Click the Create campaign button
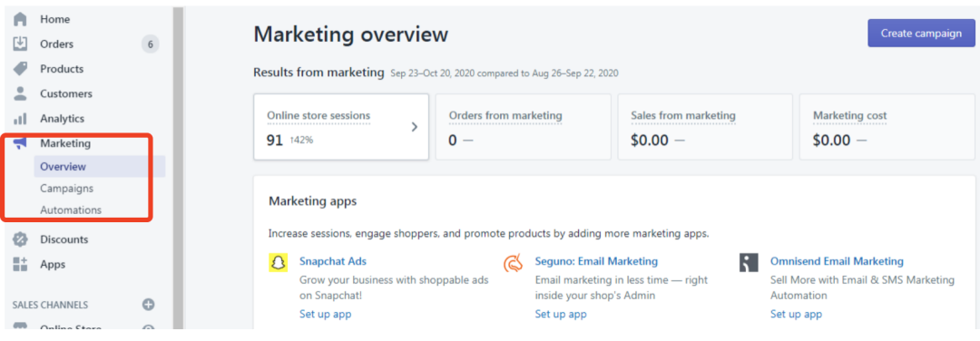This screenshot has height=341, width=980. click(921, 33)
